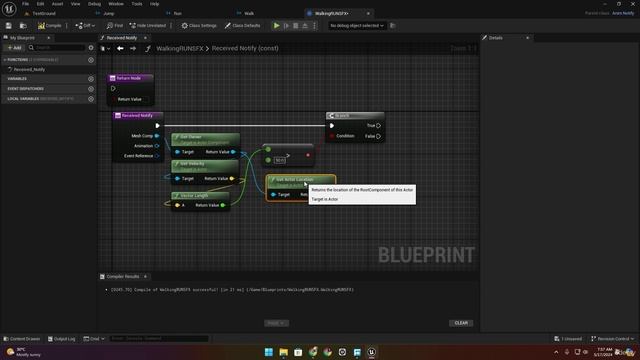Open graph bookmarks dropdown
This screenshot has width=640, height=360.
[x=105, y=49]
